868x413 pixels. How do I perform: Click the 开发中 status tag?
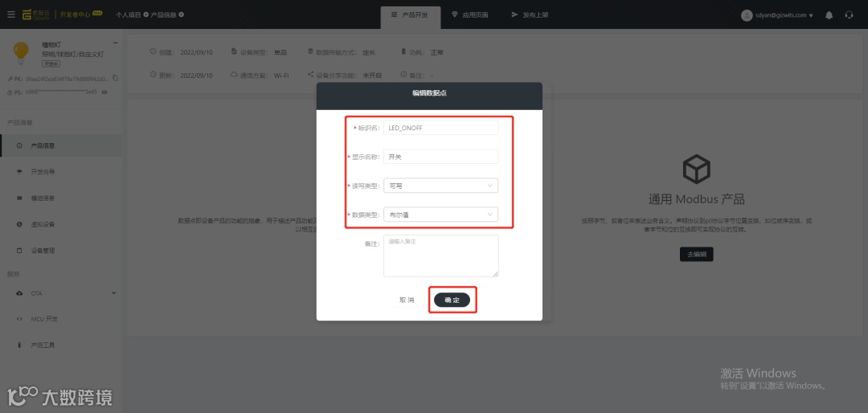pos(51,63)
